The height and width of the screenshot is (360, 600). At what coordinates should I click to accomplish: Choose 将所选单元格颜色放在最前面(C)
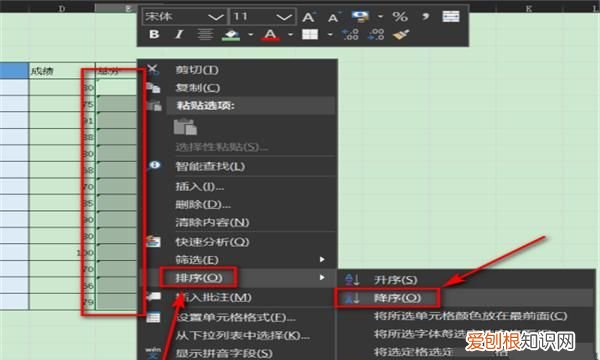click(x=470, y=316)
